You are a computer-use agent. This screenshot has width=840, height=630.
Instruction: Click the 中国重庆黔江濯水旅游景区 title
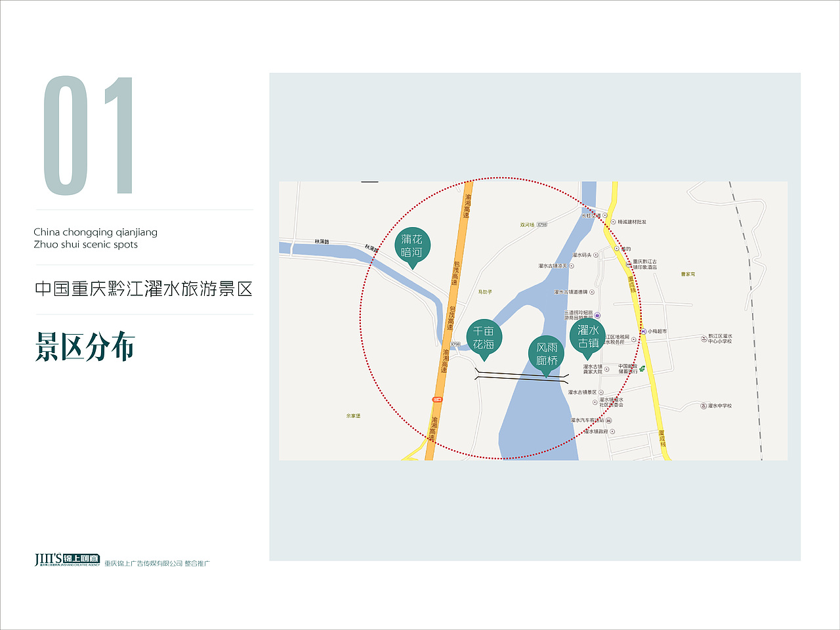pos(144,289)
